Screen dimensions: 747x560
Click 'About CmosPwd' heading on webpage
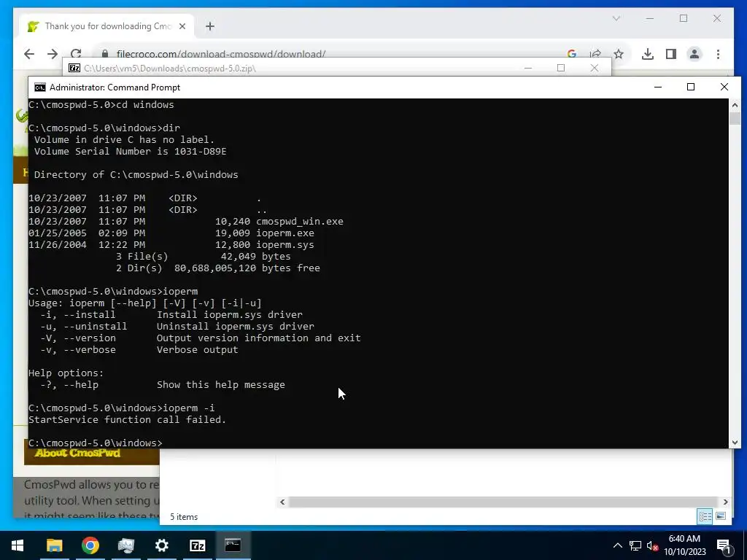(77, 453)
